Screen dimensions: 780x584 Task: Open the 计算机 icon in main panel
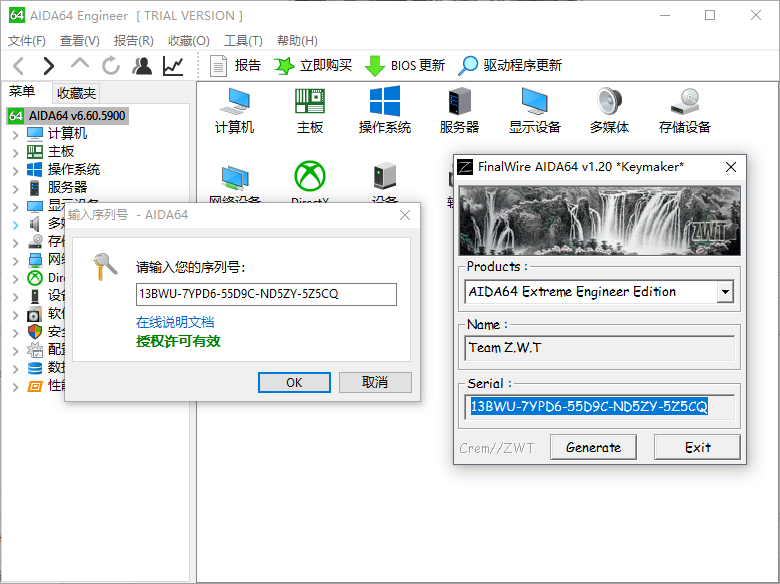coord(235,108)
